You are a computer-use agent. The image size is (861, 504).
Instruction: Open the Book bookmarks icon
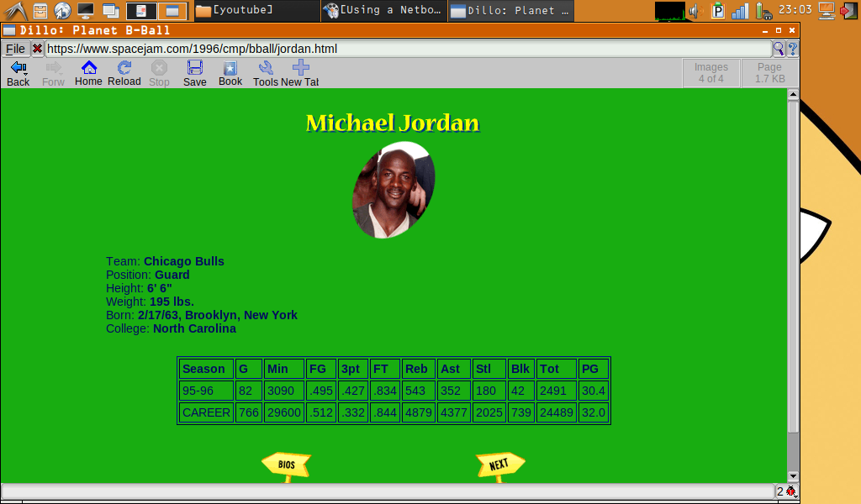pos(230,73)
